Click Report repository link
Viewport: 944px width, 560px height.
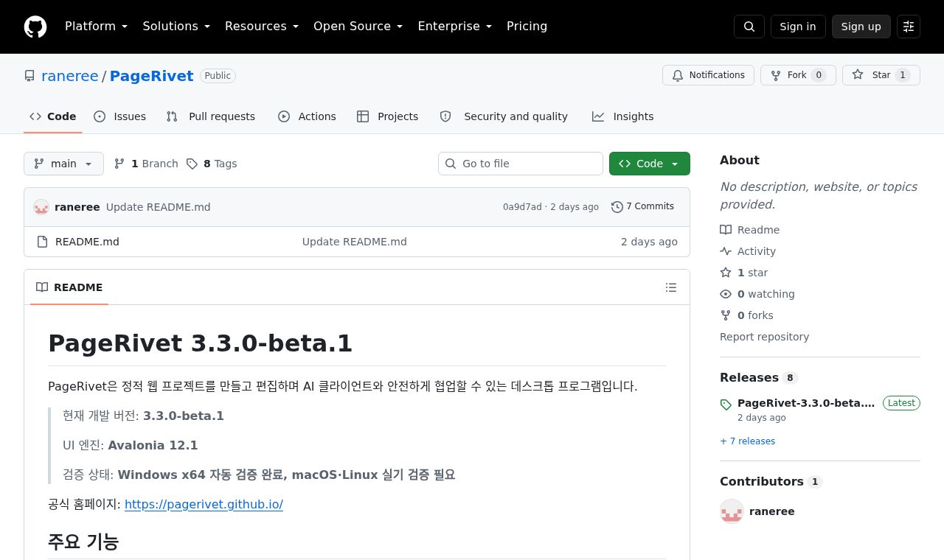764,337
